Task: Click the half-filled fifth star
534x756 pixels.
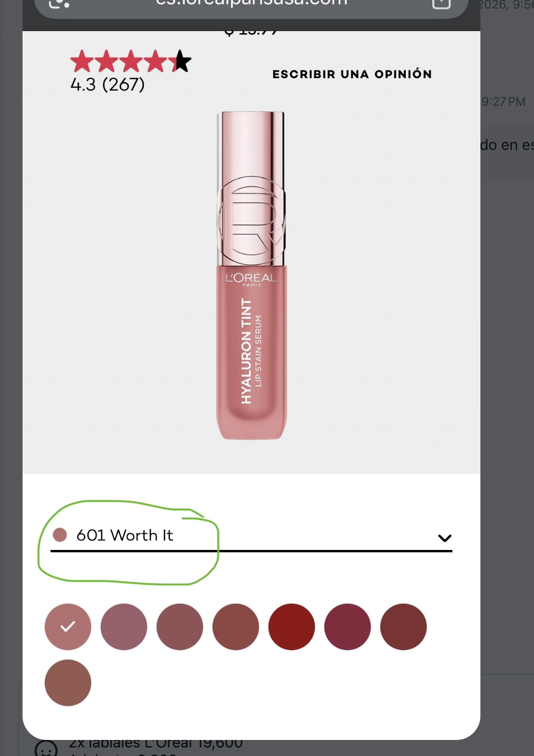Action: click(180, 61)
